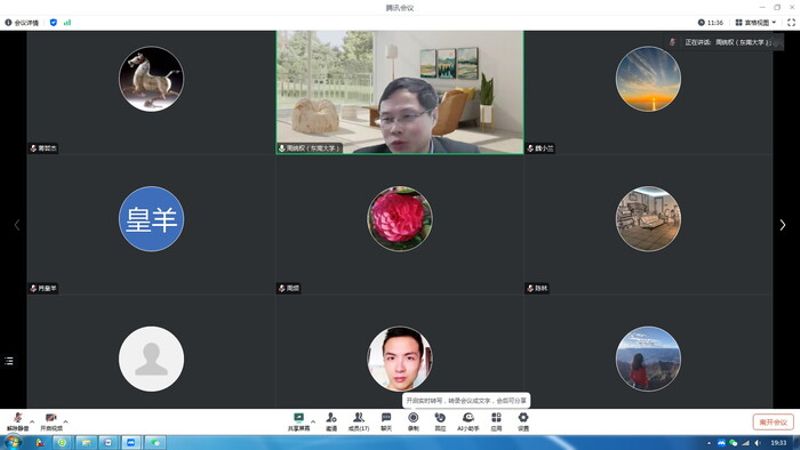Open the 回应 reactions icon
Image resolution: width=800 pixels, height=450 pixels.
(440, 418)
